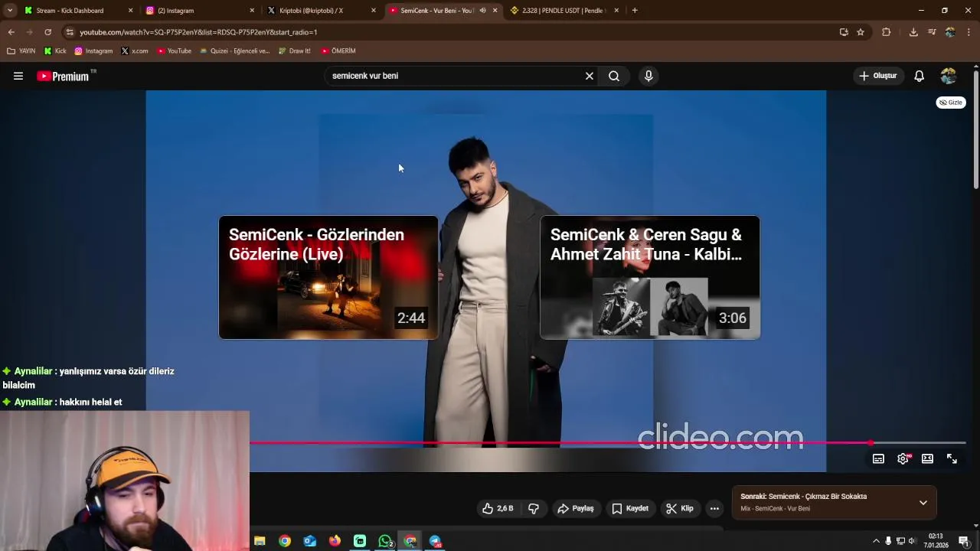The height and width of the screenshot is (551, 980).
Task: Hide end screen with Gizle toggle
Action: [x=951, y=103]
